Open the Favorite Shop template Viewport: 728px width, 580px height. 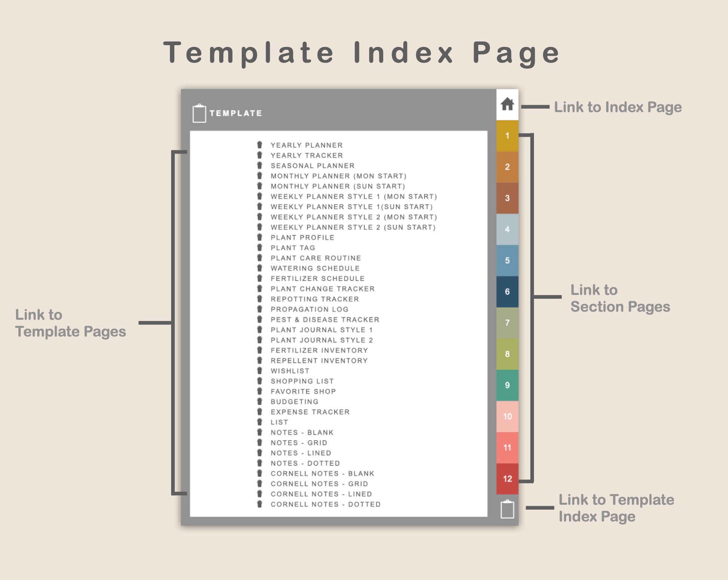coord(303,391)
